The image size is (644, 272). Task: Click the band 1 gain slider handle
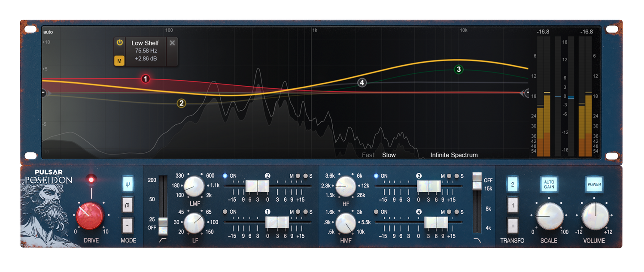277,222
